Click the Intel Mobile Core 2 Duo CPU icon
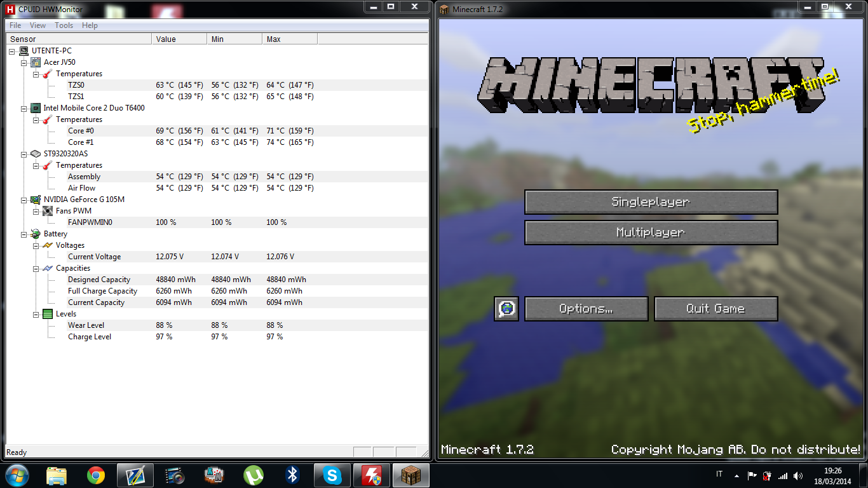 click(x=36, y=108)
